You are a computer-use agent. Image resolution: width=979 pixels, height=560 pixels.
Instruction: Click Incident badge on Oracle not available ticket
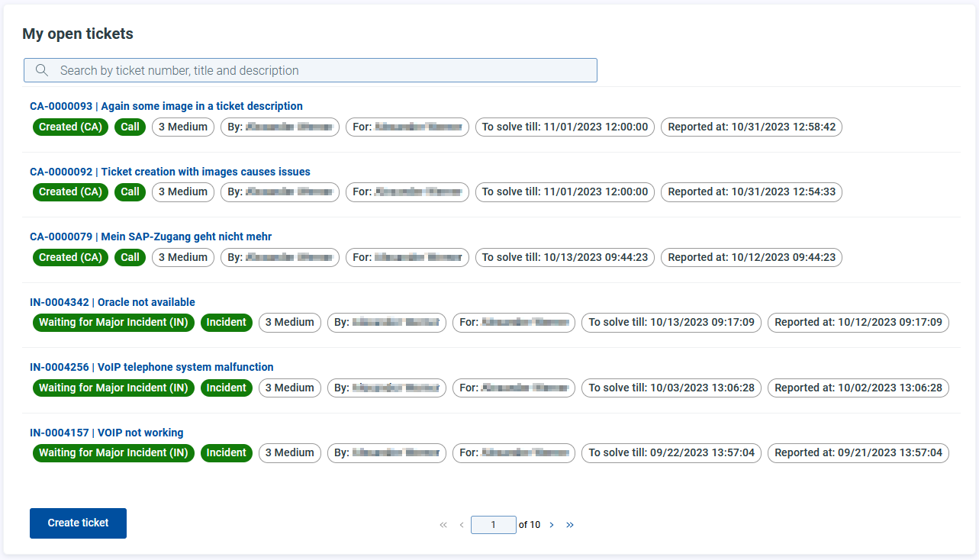coord(227,322)
